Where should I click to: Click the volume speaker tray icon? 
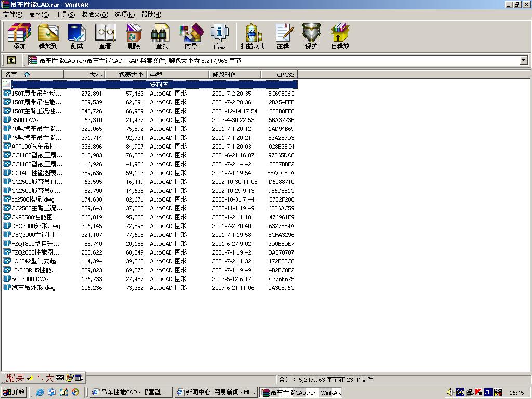[x=450, y=392]
